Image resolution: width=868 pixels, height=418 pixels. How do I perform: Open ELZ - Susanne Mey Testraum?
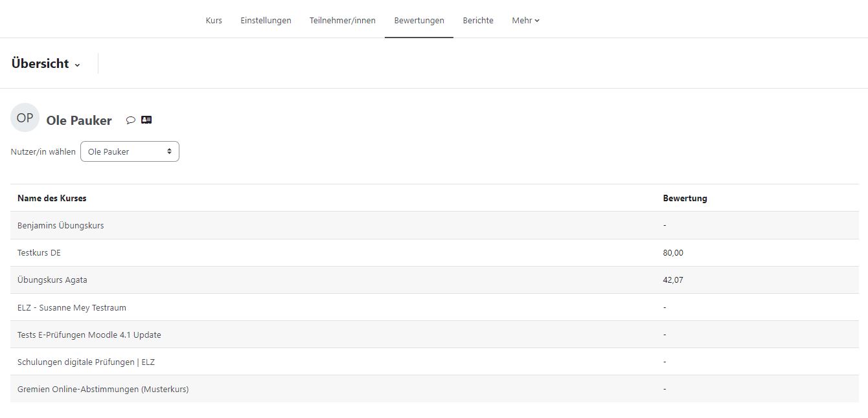pyautogui.click(x=72, y=307)
